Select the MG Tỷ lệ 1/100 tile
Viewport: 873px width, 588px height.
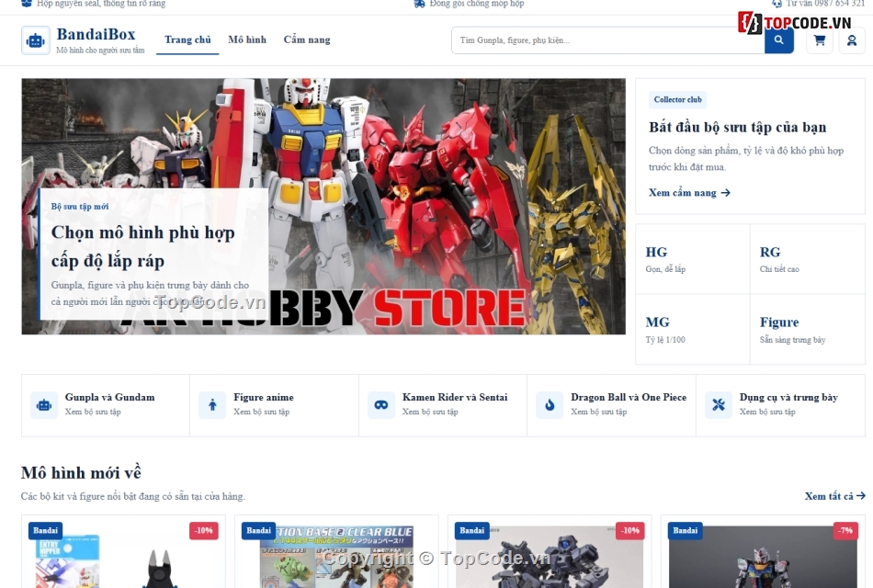click(693, 330)
